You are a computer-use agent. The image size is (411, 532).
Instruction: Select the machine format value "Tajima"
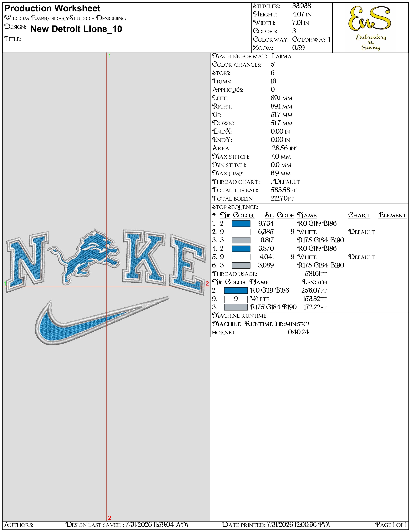(281, 56)
